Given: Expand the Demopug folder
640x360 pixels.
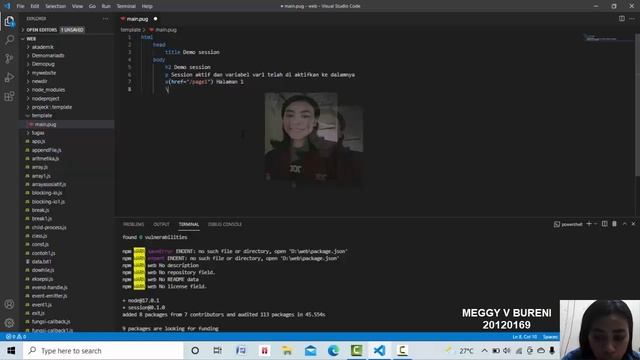Looking at the screenshot, I should click(43, 64).
